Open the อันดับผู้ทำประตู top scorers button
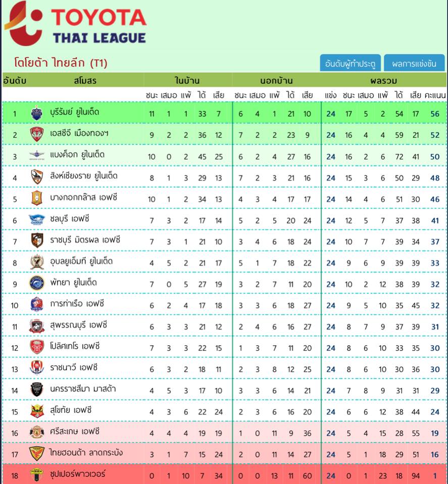Screen dimensions: 448x484 350,63
